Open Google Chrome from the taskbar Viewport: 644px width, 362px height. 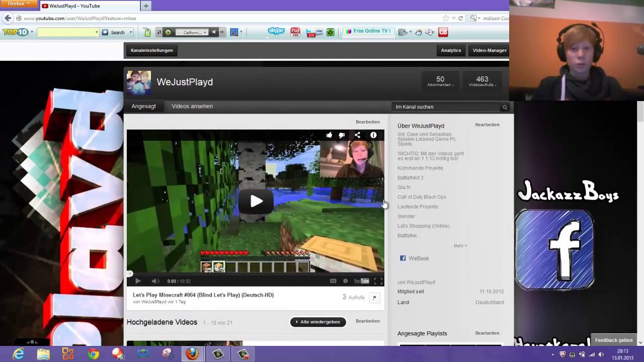tap(93, 354)
